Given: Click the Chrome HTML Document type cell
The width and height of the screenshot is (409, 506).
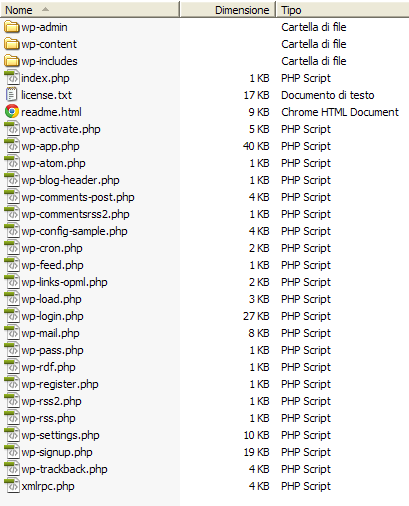Looking at the screenshot, I should (x=340, y=112).
